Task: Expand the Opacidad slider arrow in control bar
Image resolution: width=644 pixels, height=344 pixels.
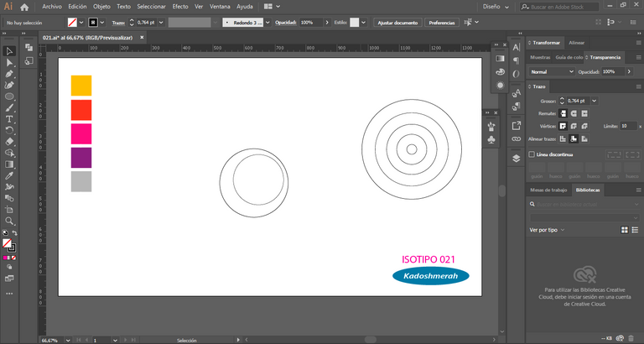Action: tap(327, 23)
